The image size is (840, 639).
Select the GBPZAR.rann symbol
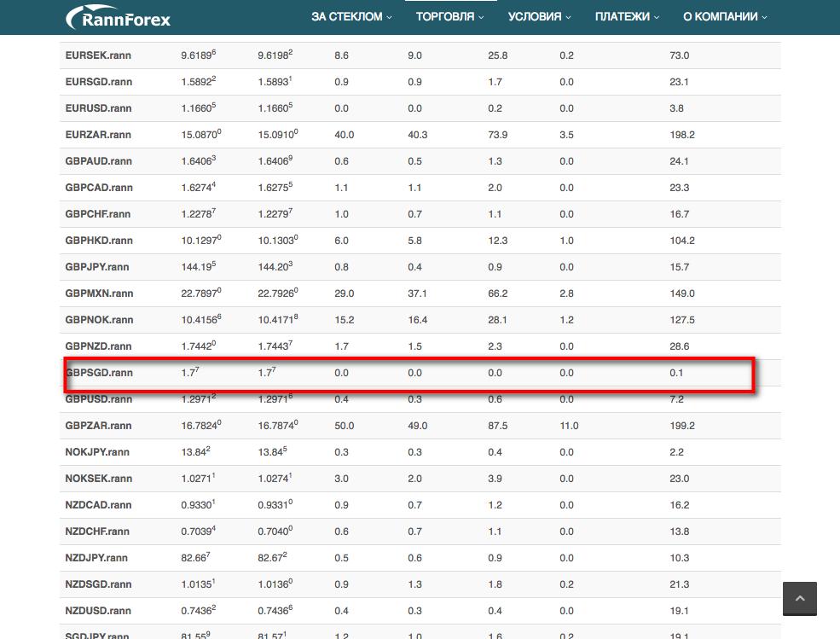point(99,426)
